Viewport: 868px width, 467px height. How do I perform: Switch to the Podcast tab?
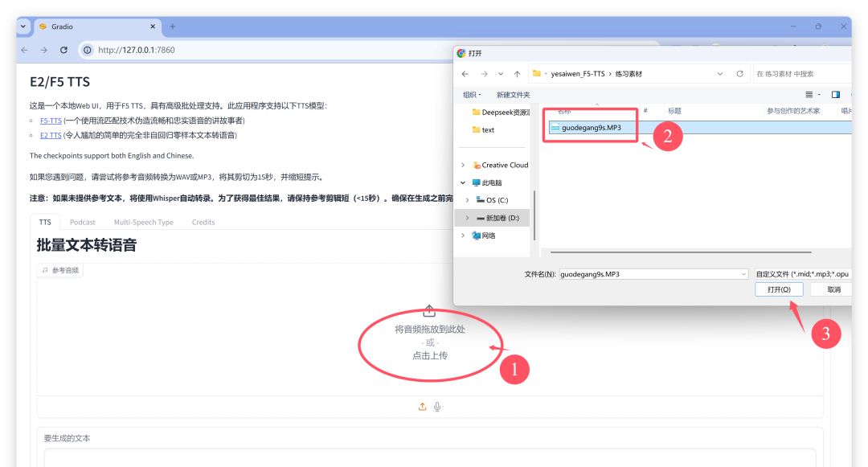tap(83, 222)
